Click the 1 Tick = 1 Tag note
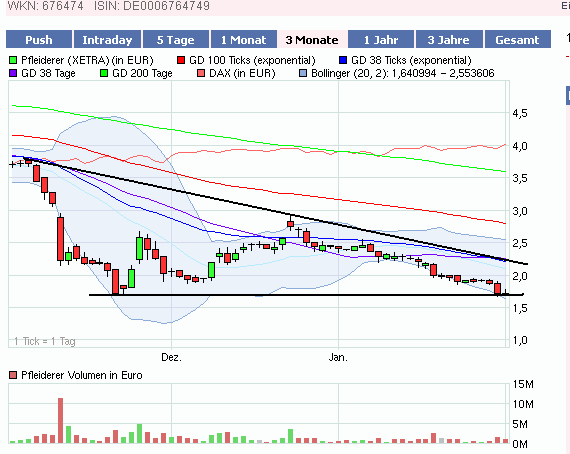 click(45, 341)
